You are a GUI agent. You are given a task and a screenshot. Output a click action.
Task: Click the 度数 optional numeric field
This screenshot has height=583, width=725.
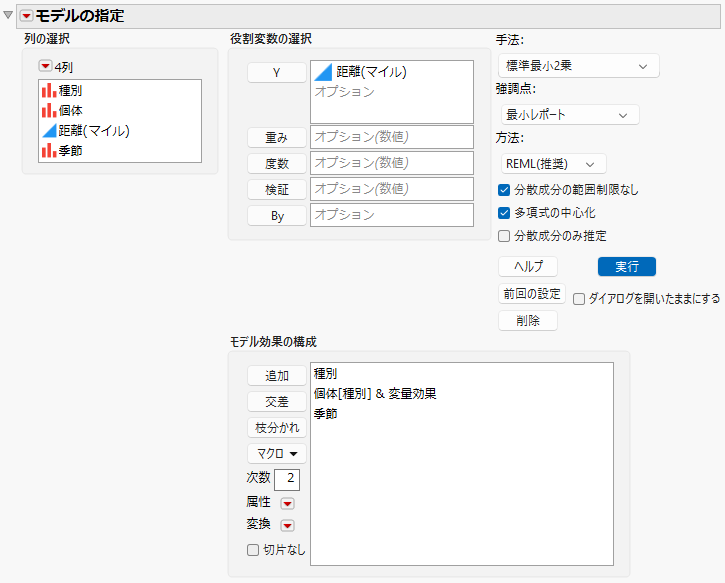392,163
